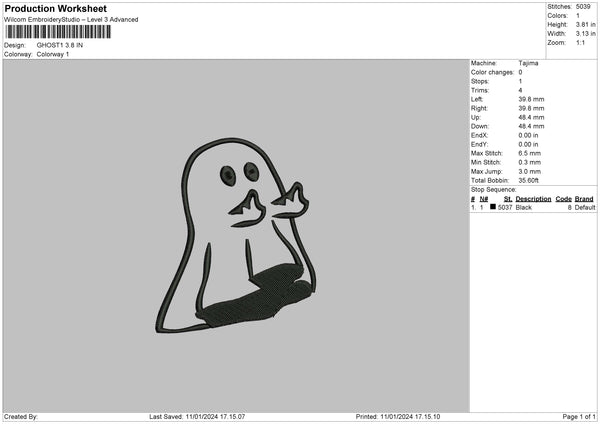Click the 'Colorway 1' value
The image size is (600, 424).
[53, 54]
